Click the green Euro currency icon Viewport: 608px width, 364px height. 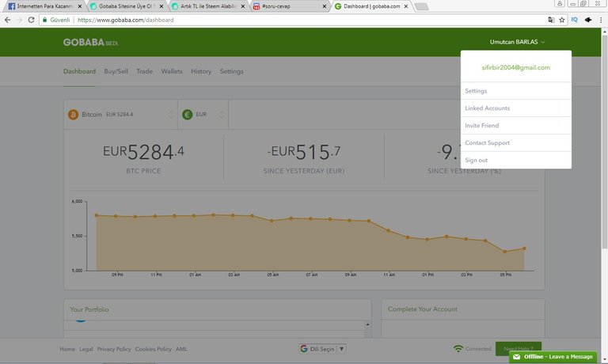pos(188,114)
